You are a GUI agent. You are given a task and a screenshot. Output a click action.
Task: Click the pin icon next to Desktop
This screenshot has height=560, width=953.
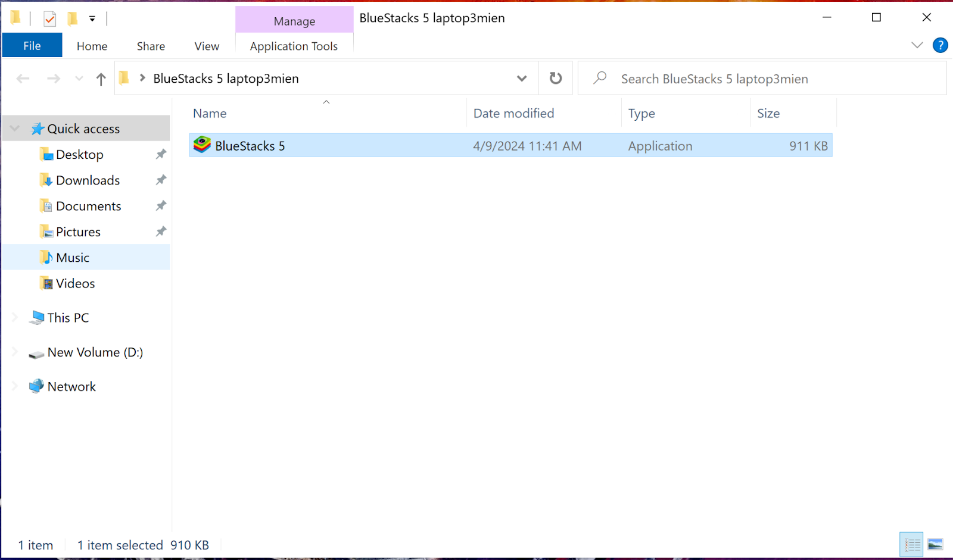161,154
